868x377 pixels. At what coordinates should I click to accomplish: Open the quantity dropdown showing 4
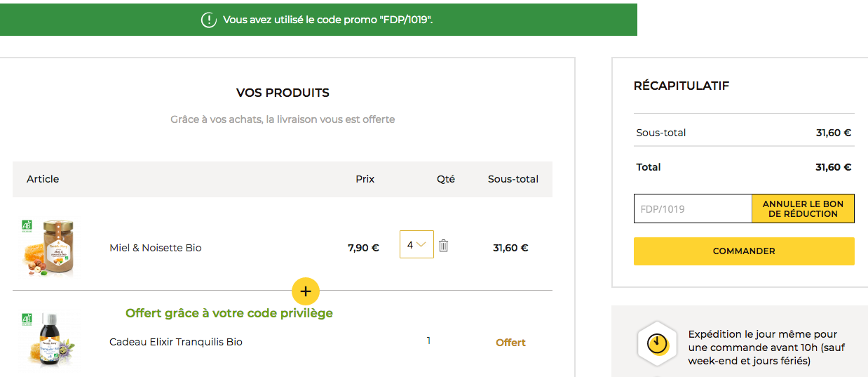point(416,245)
